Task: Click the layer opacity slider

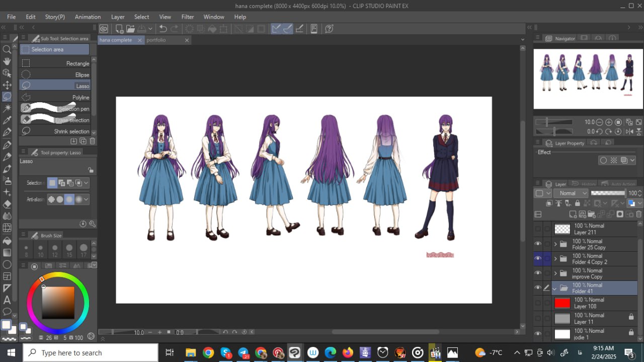Action: coord(608,193)
